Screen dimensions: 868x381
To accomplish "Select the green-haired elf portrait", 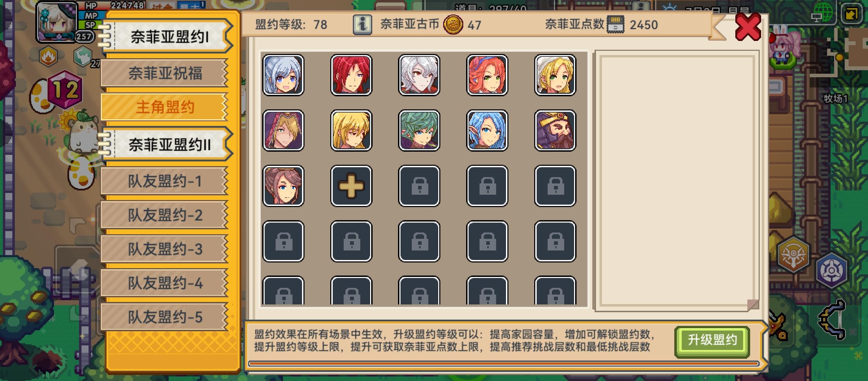I will point(419,130).
